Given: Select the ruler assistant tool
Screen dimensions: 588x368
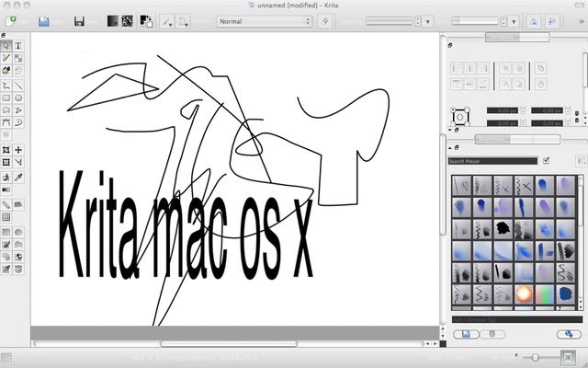Looking at the screenshot, I should tap(6, 204).
